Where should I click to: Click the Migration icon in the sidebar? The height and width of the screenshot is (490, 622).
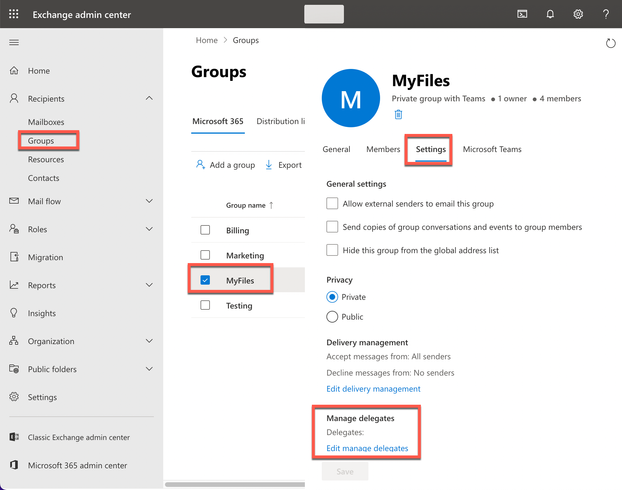point(14,257)
